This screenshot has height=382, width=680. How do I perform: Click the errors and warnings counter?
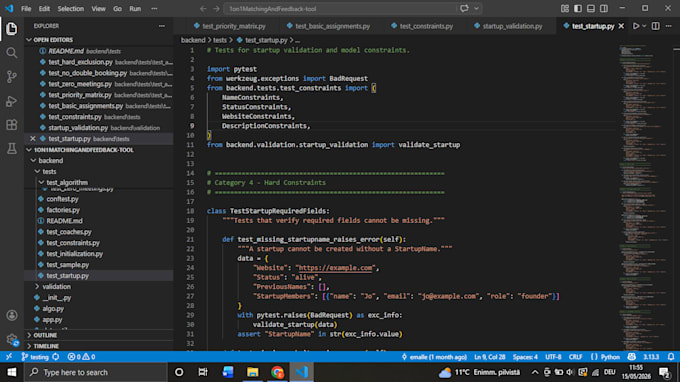81,357
